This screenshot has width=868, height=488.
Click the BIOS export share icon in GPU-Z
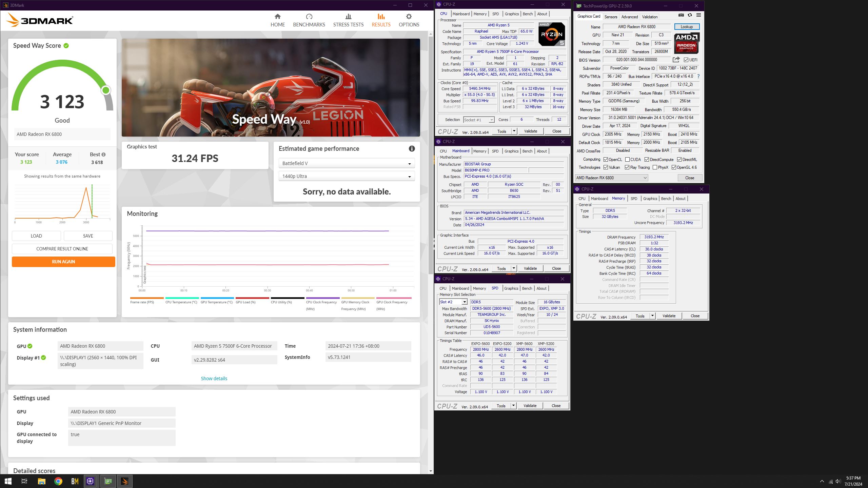(676, 60)
